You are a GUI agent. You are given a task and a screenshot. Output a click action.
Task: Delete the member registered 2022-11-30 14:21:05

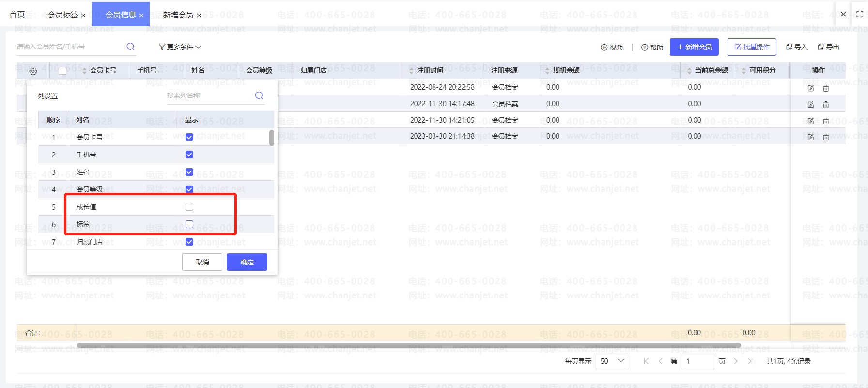(x=826, y=121)
